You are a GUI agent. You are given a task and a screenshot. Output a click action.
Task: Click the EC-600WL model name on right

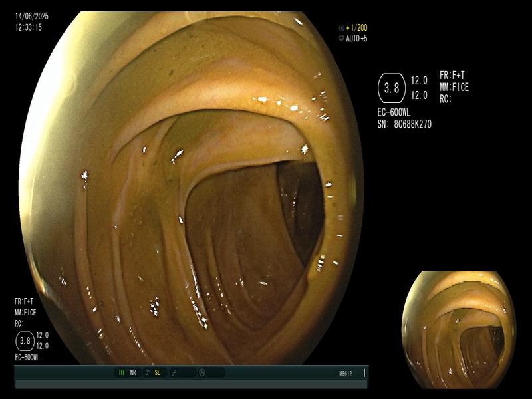tap(394, 112)
